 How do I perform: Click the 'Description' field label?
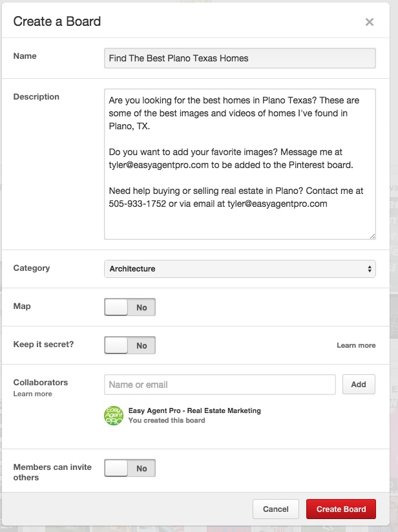point(36,97)
